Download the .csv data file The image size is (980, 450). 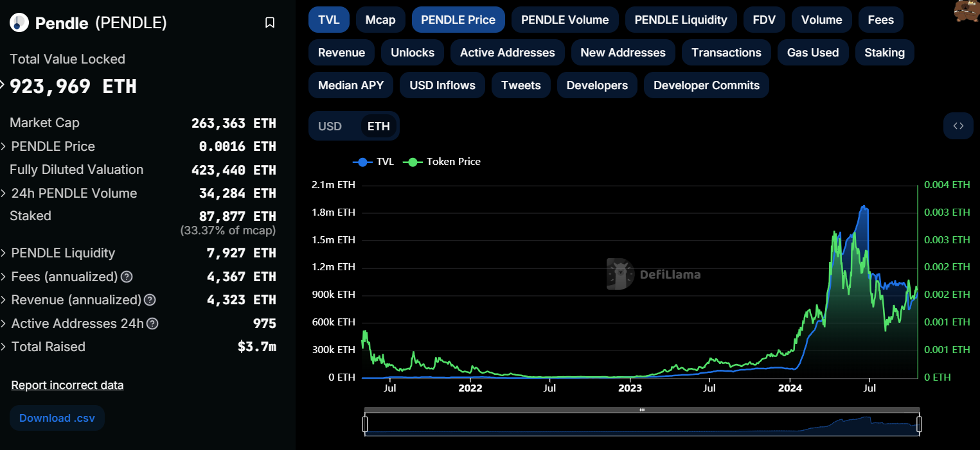pyautogui.click(x=57, y=418)
